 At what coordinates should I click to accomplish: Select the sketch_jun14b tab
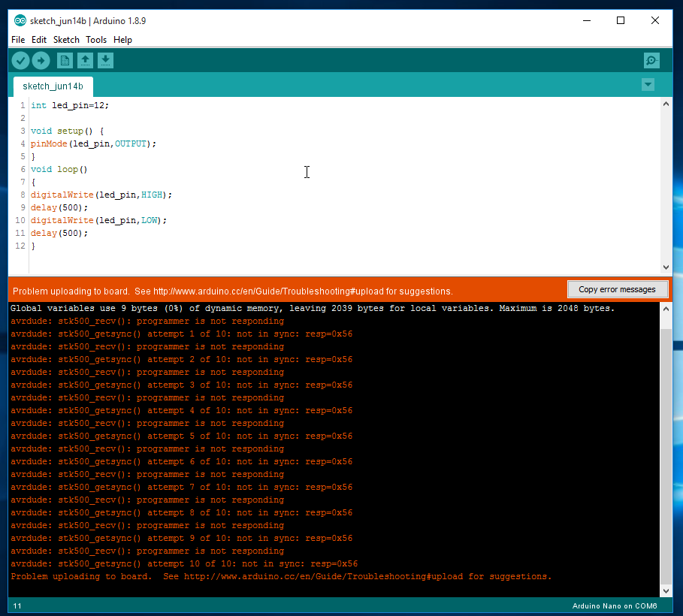pos(53,86)
